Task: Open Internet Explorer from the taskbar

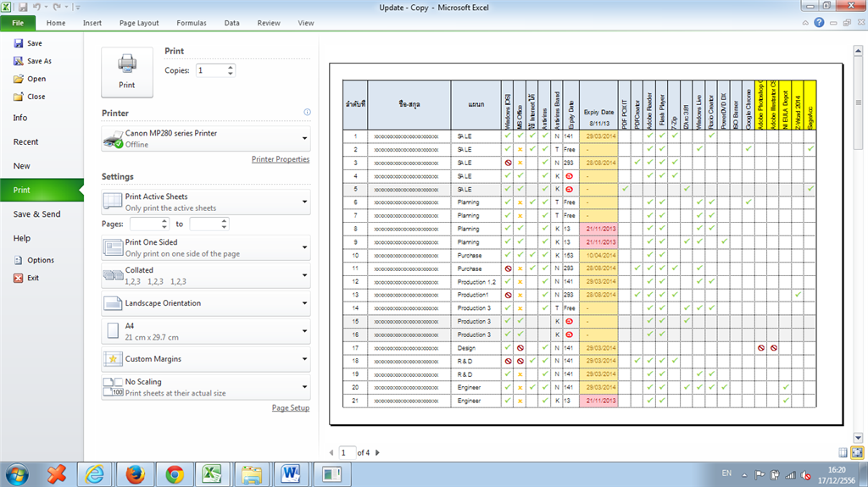Action: click(95, 474)
